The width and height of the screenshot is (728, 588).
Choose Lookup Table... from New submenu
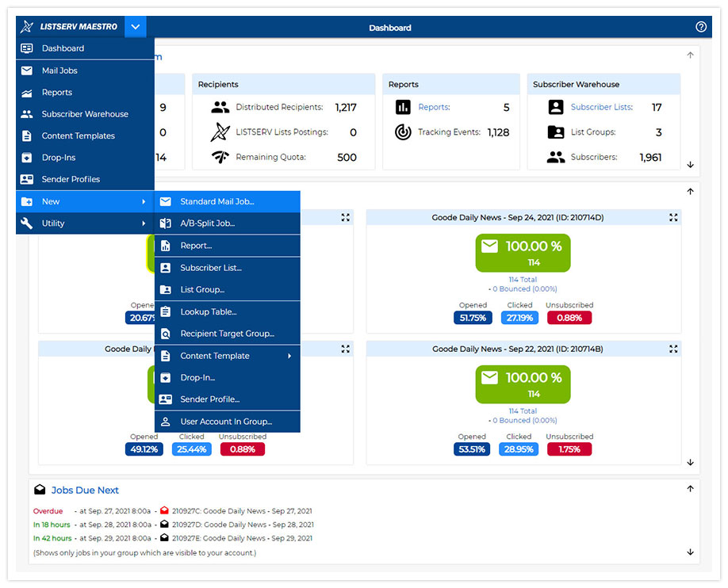[227, 312]
